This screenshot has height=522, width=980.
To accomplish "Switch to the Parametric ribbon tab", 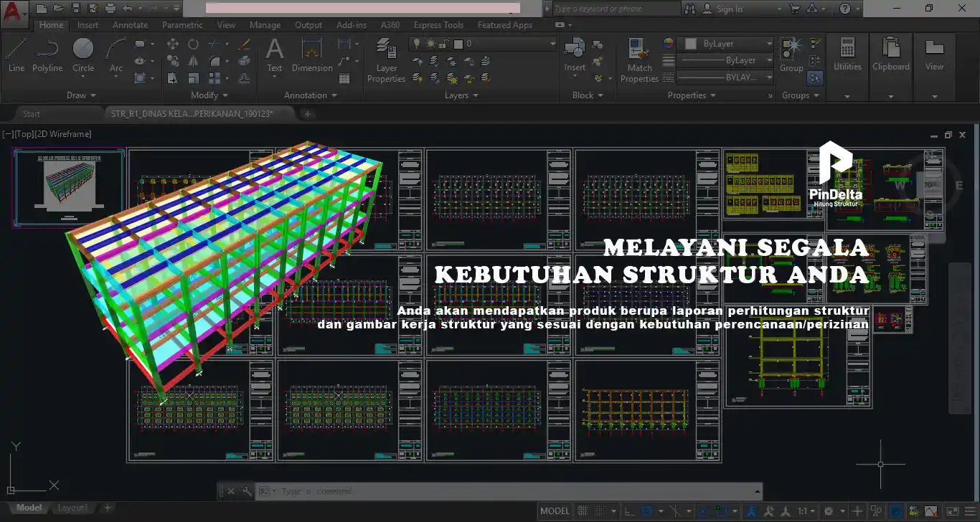I will click(x=182, y=25).
